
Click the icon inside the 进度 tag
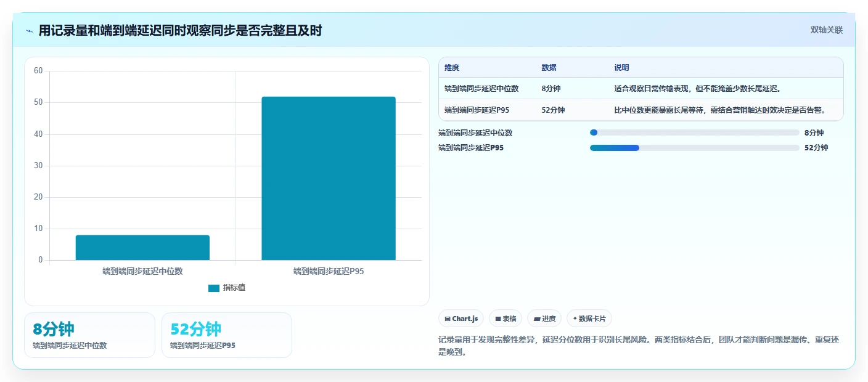pos(536,319)
